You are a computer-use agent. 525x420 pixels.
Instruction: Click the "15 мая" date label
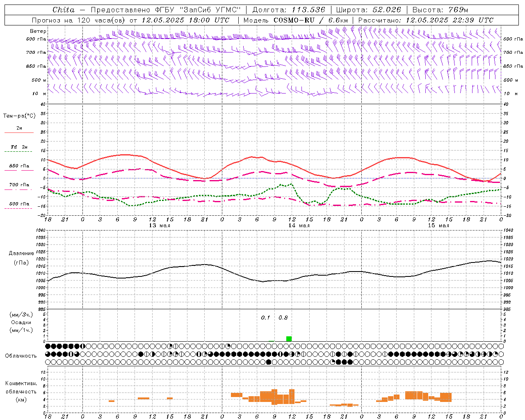tap(438, 226)
